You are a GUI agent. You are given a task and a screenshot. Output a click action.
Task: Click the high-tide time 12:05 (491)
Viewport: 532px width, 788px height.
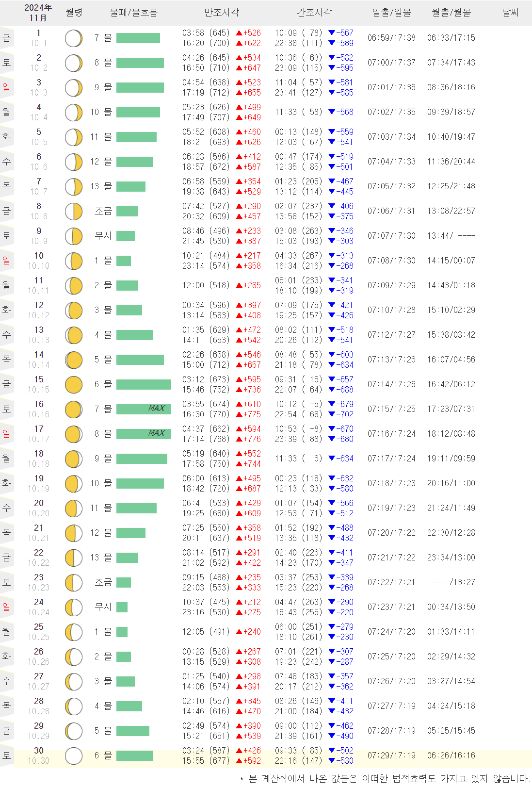(206, 632)
